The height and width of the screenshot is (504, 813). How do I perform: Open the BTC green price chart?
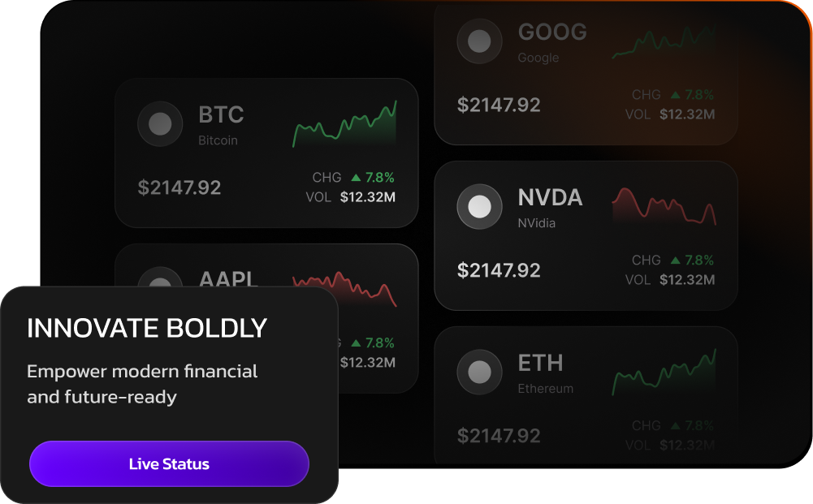344,126
